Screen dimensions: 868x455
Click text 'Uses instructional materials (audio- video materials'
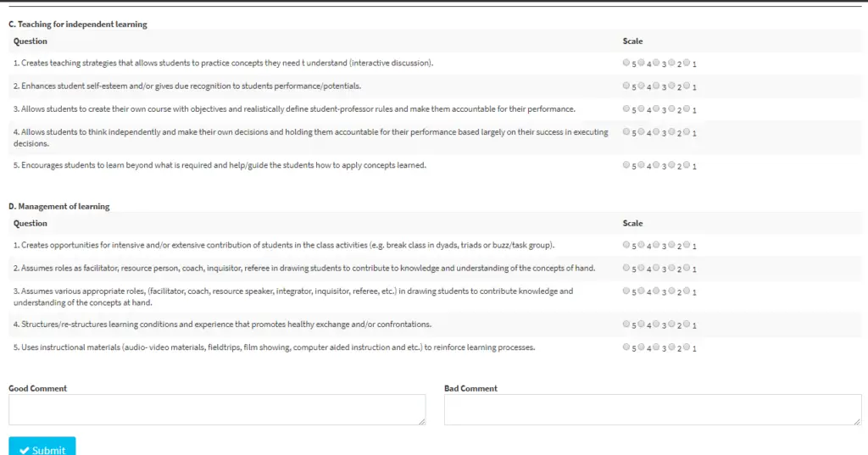click(x=274, y=347)
